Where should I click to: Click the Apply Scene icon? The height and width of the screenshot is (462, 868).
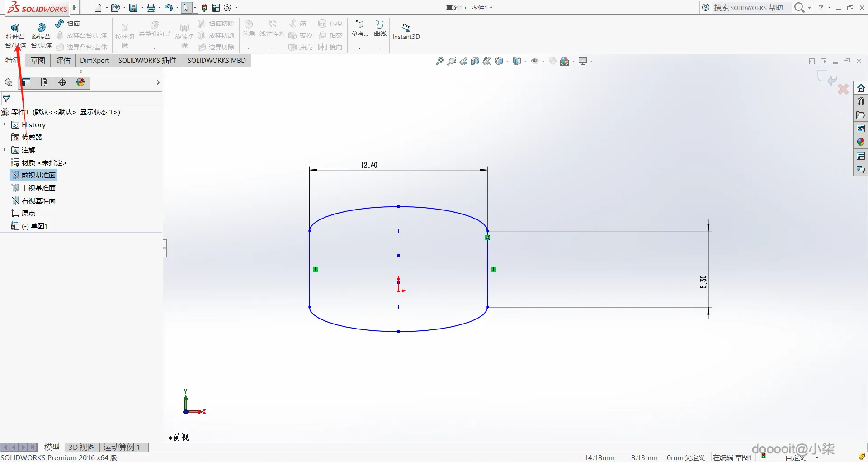pos(565,61)
